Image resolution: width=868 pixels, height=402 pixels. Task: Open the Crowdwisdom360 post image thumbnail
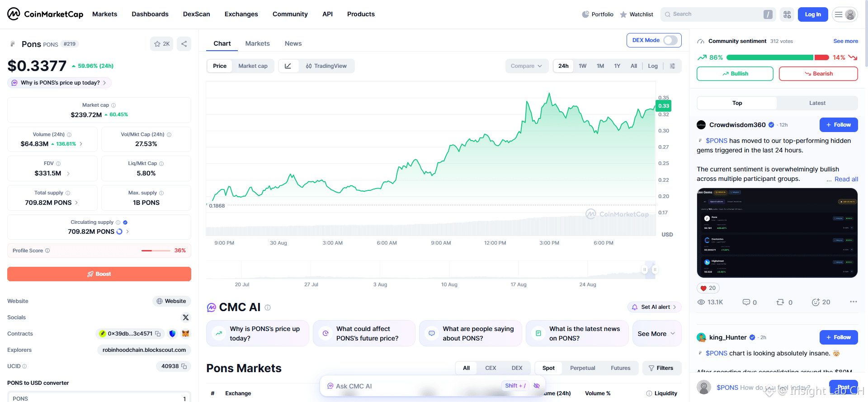[778, 233]
